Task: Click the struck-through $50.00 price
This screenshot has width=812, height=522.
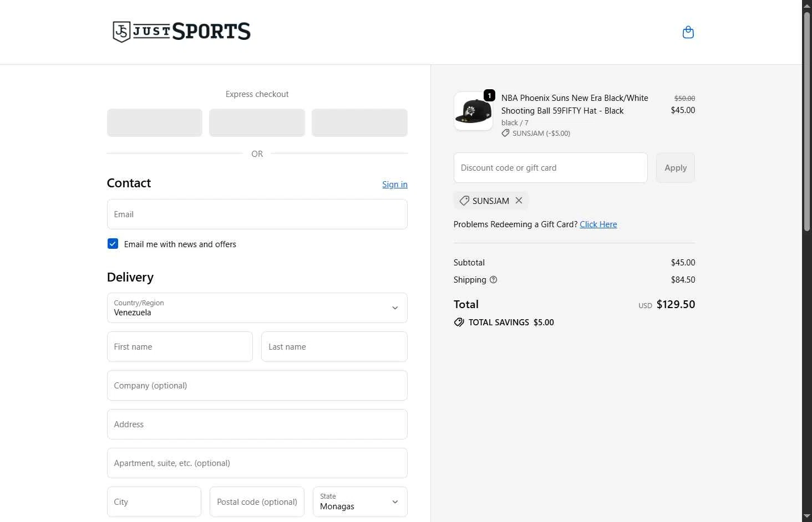Action: 684,98
